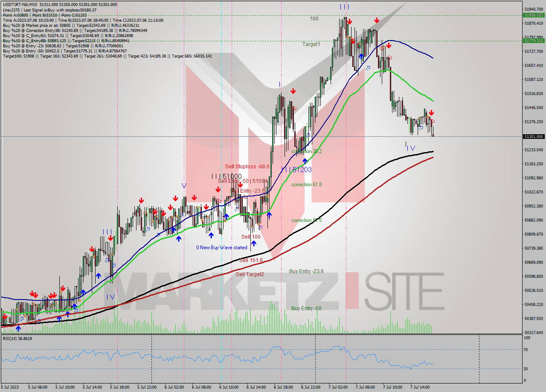
Task: Click the green 51779.310 price tag
Action: (534, 41)
